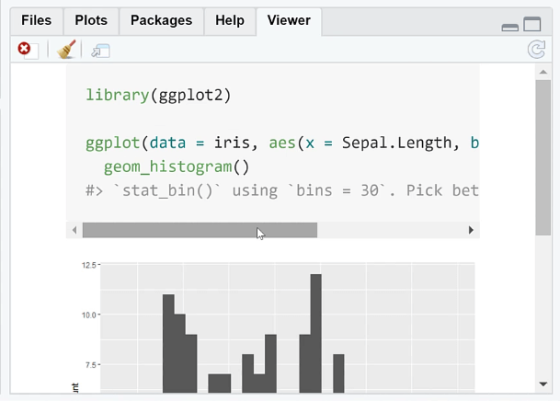Screen dimensions: 560x401
Task: Clear all viewer items with the broom icon
Action: coord(66,49)
